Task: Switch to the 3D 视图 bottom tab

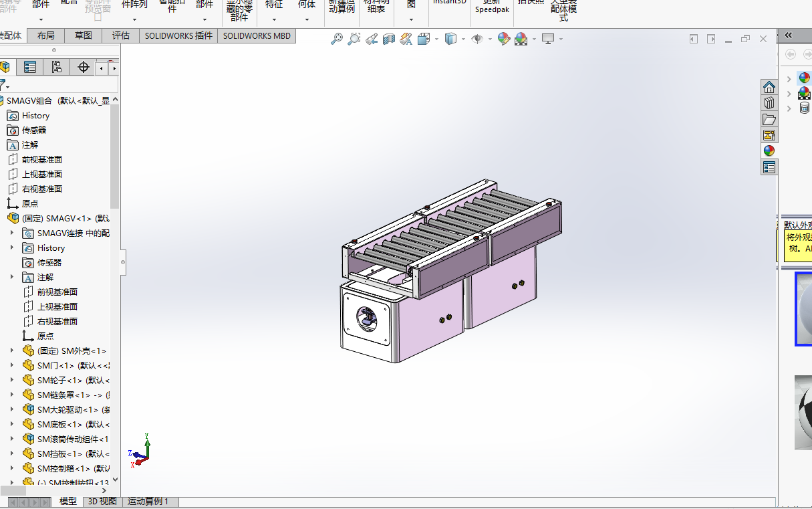Action: [x=102, y=501]
